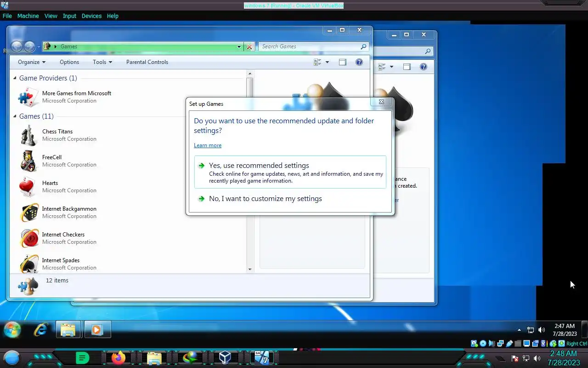This screenshot has height=368, width=588.
Task: Open the Internet Checkers icon
Action: pos(29,238)
